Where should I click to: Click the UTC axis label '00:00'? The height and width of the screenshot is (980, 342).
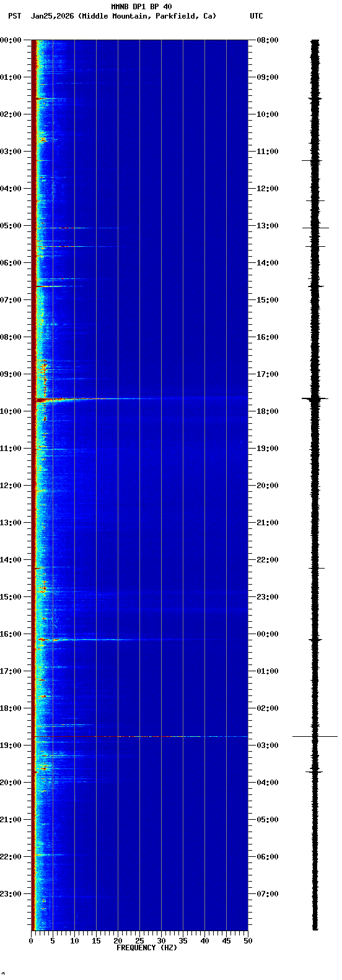(x=268, y=634)
